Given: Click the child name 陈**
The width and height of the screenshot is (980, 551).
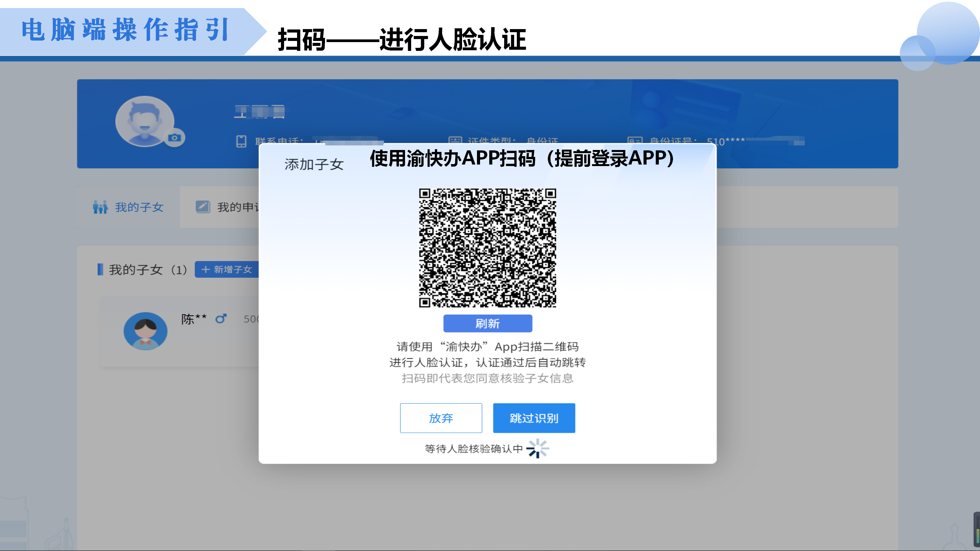Looking at the screenshot, I should click(194, 319).
